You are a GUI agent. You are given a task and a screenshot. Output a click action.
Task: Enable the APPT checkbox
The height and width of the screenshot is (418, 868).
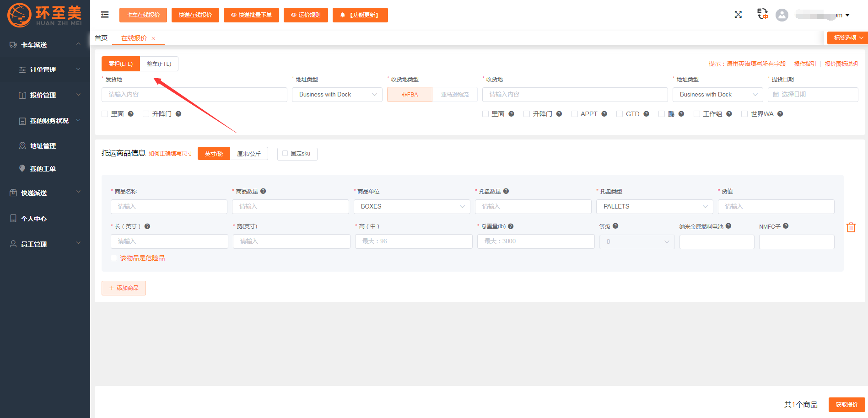(575, 114)
